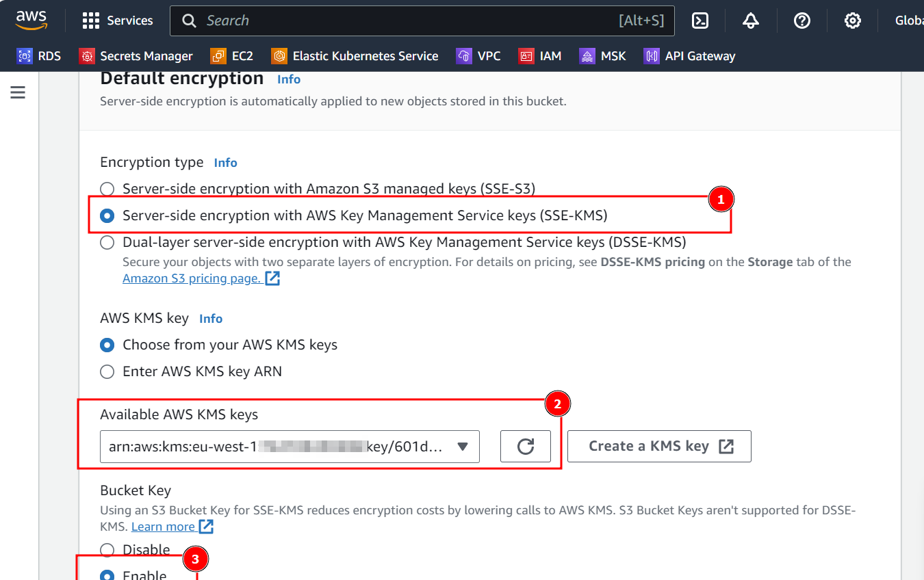Open the VPC shortcut icon
Image resolution: width=924 pixels, height=580 pixels.
pos(465,56)
